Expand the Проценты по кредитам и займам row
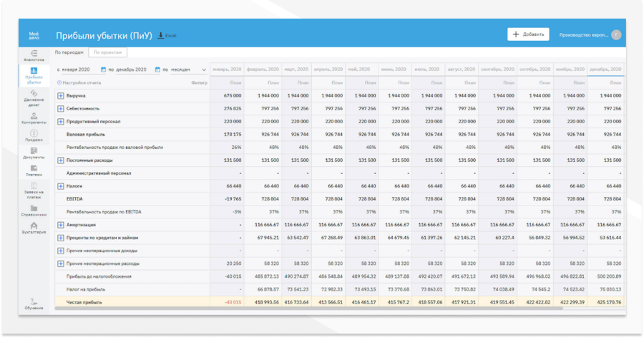This screenshot has width=644, height=338. point(60,238)
